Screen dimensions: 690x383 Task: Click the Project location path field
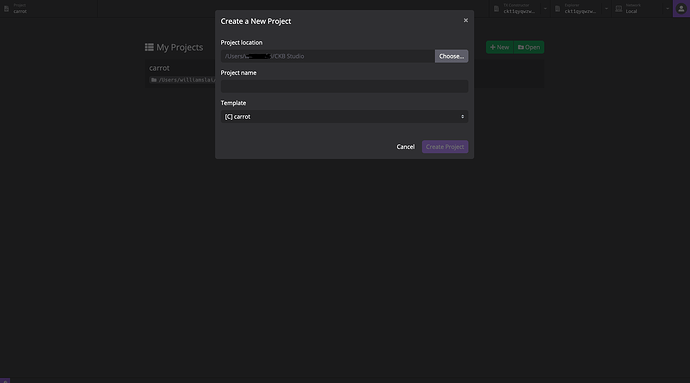(x=327, y=56)
